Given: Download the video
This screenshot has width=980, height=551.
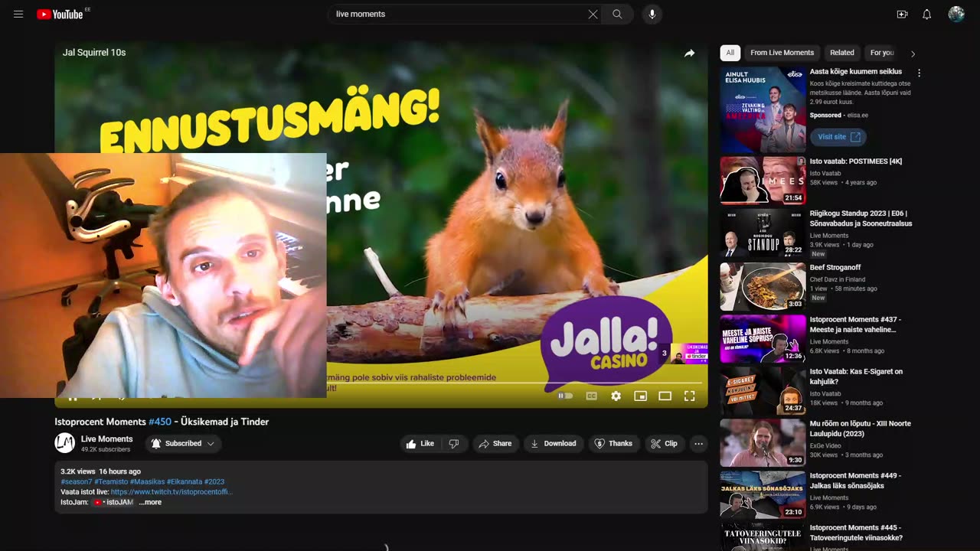Looking at the screenshot, I should (x=554, y=443).
